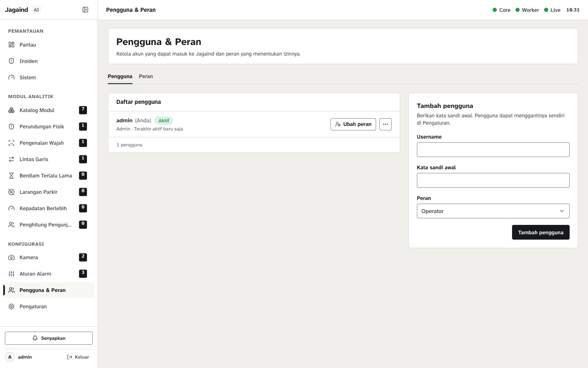Open Aturan Alarm sliders icon
The height and width of the screenshot is (368, 588).
pos(11,274)
